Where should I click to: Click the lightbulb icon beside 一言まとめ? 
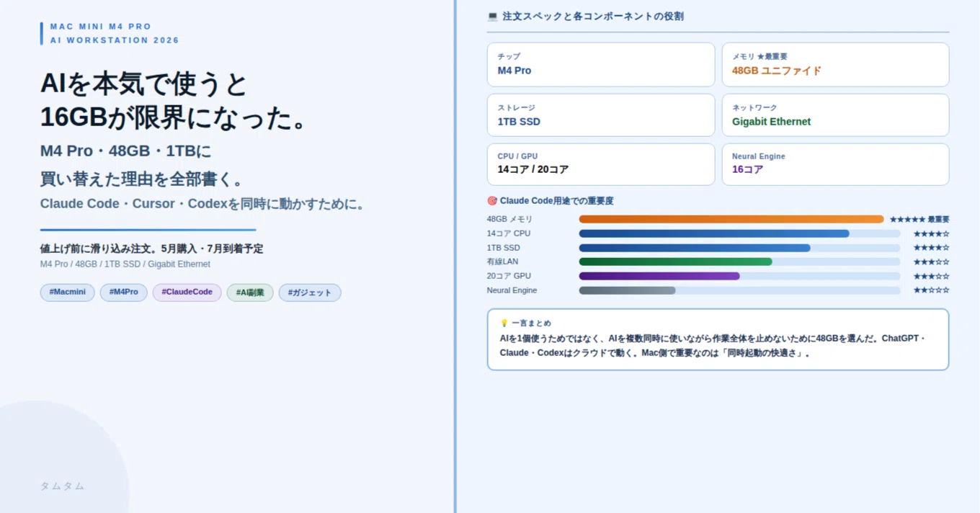tap(504, 324)
